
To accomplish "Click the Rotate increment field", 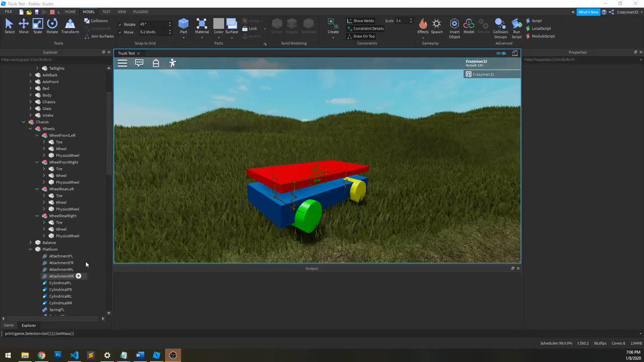I will [153, 24].
